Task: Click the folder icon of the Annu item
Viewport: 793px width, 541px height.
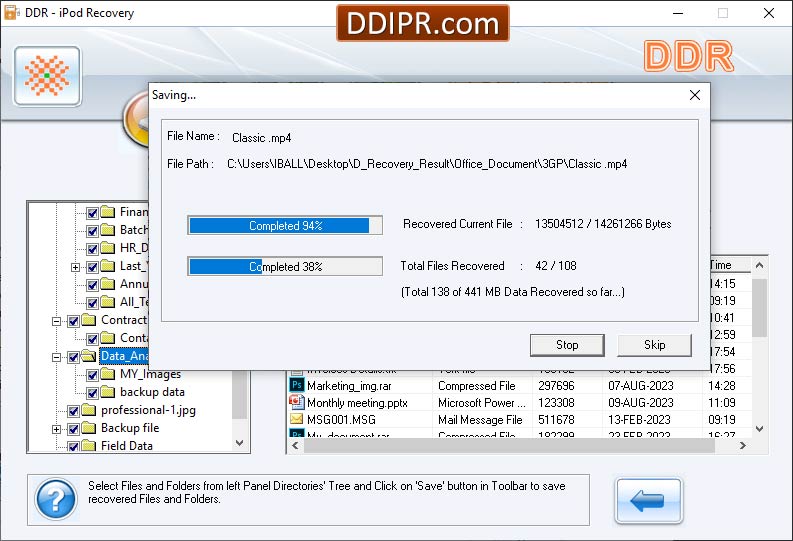Action: 107,284
